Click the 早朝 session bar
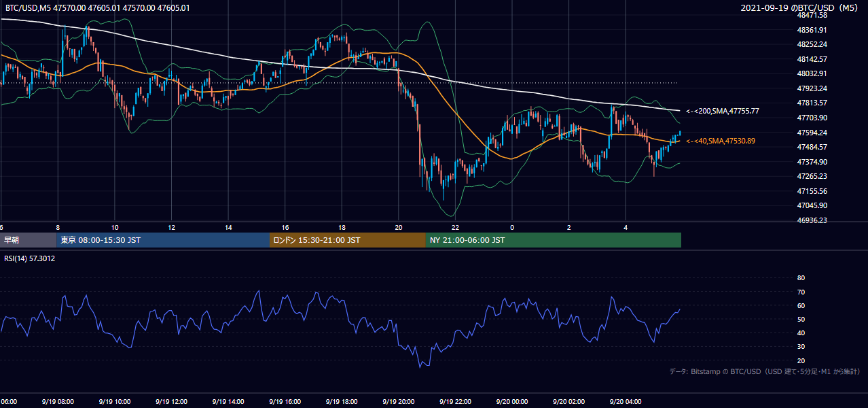 (x=28, y=240)
